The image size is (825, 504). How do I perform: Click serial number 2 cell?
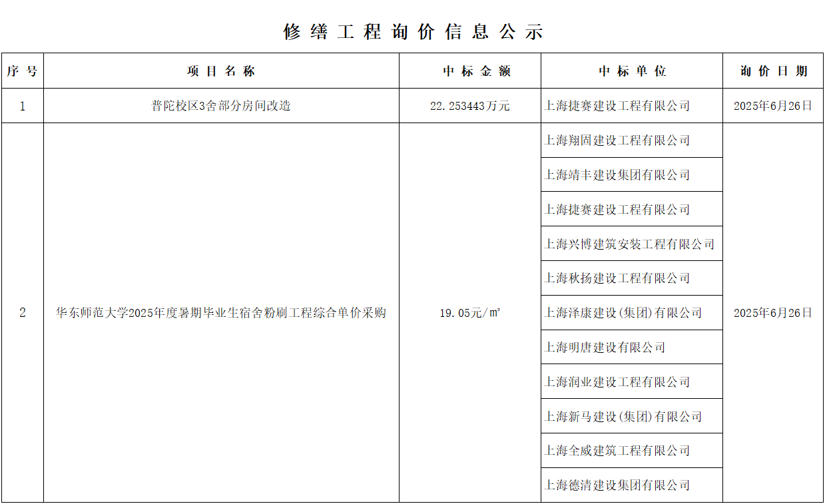[22, 312]
